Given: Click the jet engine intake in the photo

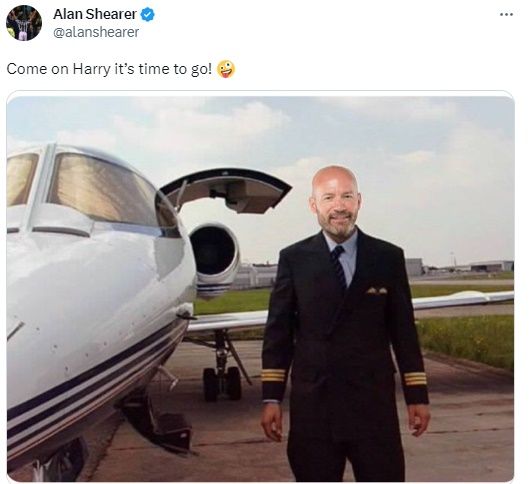Looking at the screenshot, I should click(x=214, y=250).
